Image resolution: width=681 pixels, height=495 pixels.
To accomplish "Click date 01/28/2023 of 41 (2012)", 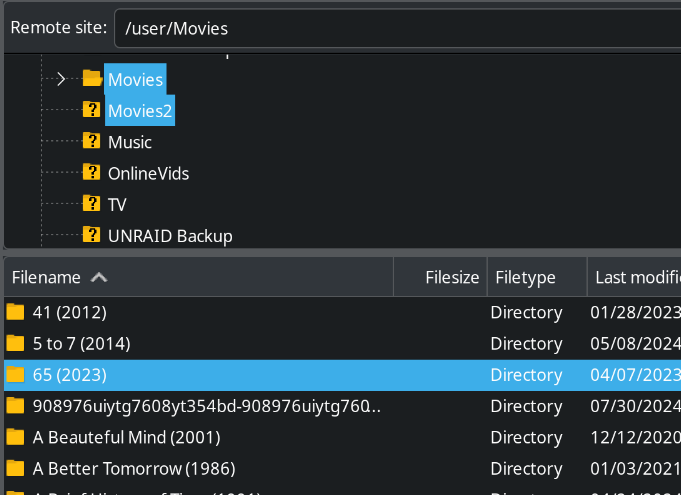I will point(635,313).
